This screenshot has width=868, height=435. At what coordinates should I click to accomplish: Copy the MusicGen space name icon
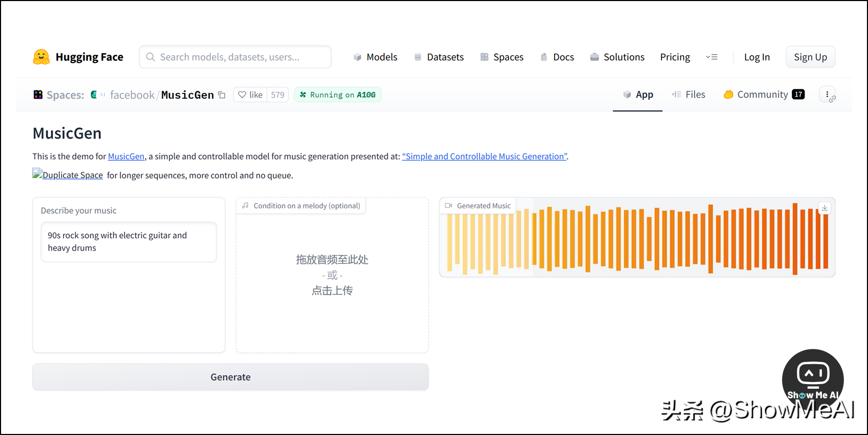coord(222,95)
